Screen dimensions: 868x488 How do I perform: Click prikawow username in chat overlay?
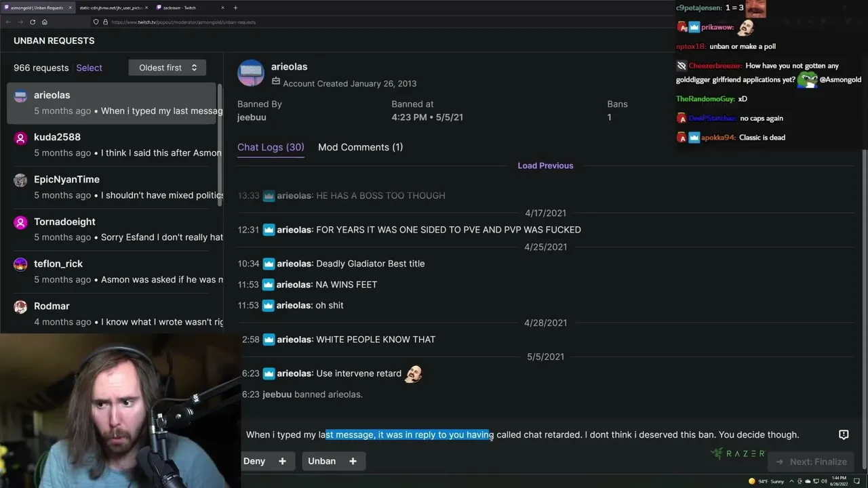[717, 28]
